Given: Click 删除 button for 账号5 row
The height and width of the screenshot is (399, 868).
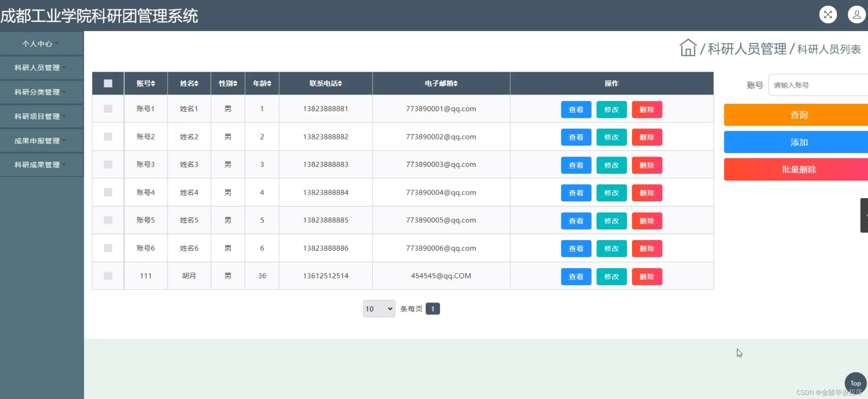Looking at the screenshot, I should pos(647,221).
